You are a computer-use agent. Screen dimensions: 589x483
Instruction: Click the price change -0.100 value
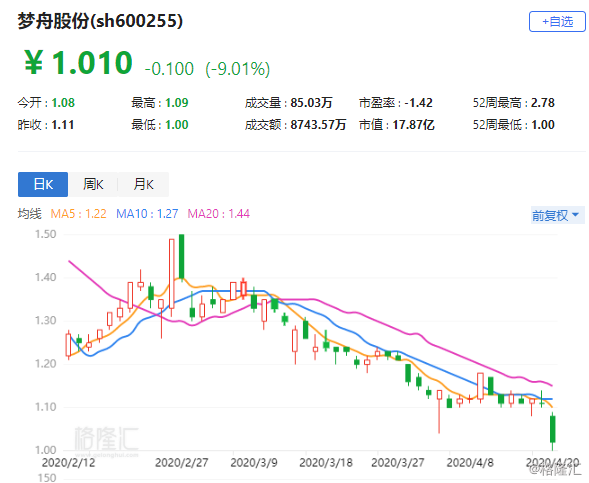[x=169, y=69]
